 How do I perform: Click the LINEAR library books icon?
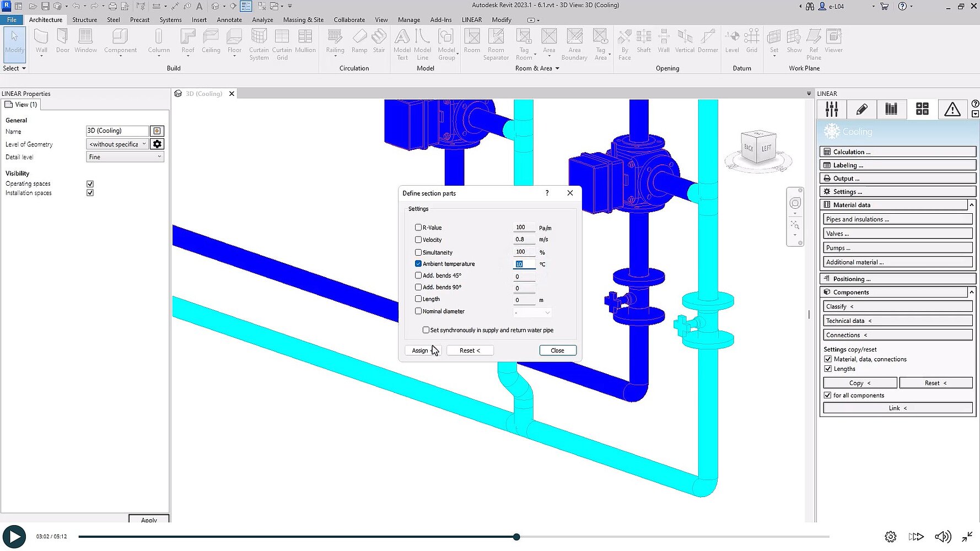click(892, 109)
